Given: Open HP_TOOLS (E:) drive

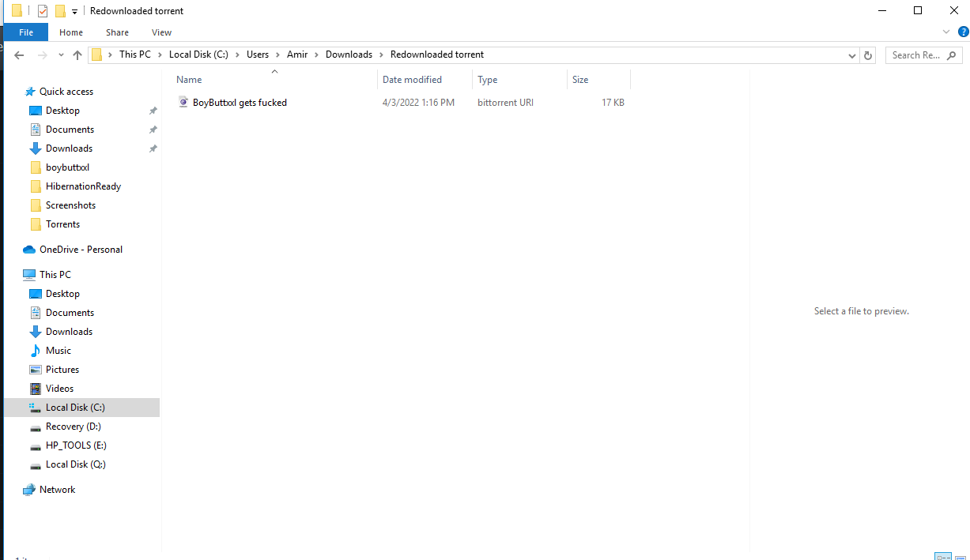Looking at the screenshot, I should tap(77, 445).
